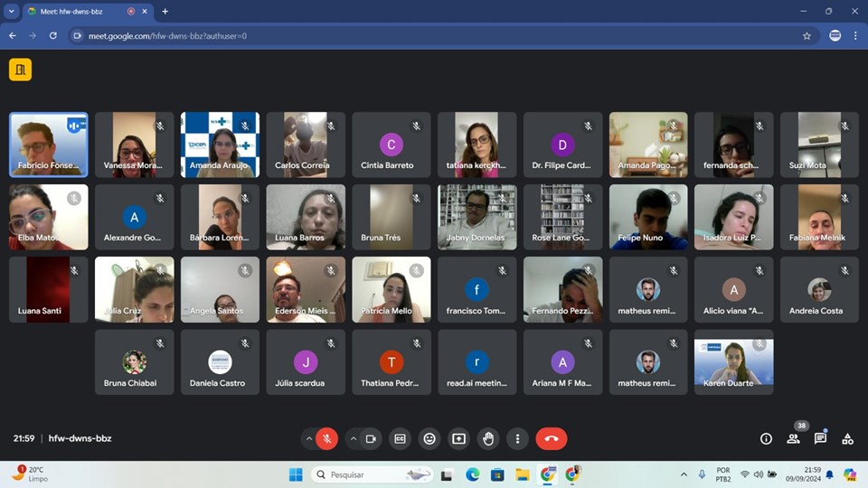Unmute the microphone in call controls
The height and width of the screenshot is (488, 868).
327,438
